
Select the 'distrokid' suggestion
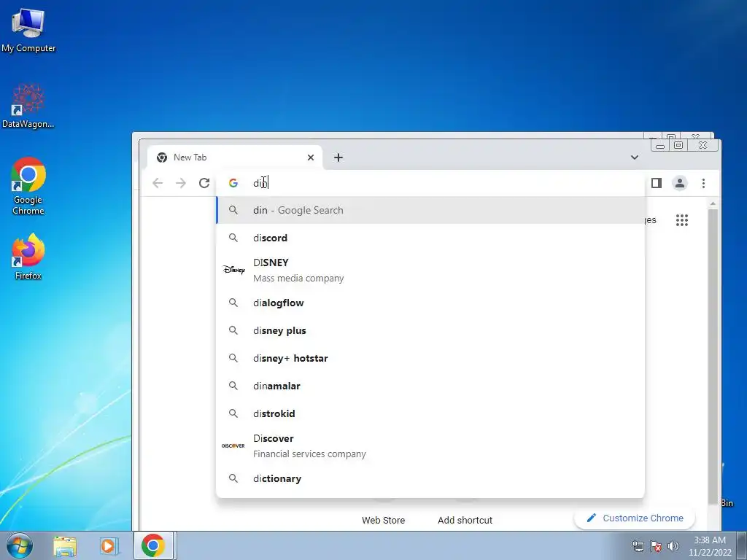click(x=430, y=414)
